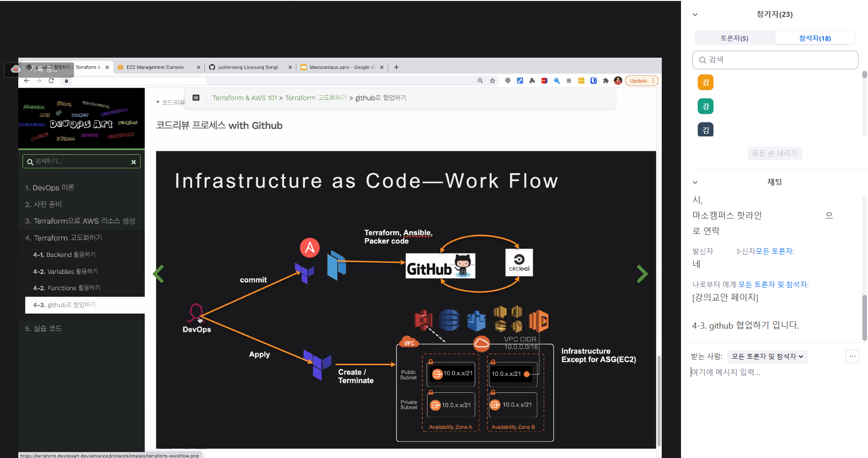Viewport: 868px width, 458px height.
Task: Toggle the sidebar menu icon beside breadcrumb
Action: (x=196, y=98)
